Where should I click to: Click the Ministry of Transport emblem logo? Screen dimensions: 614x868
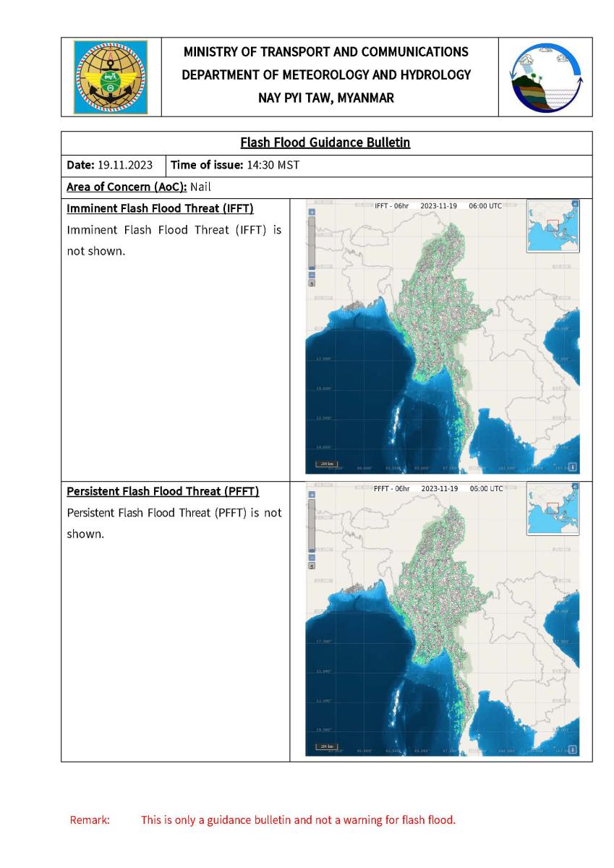tap(111, 77)
